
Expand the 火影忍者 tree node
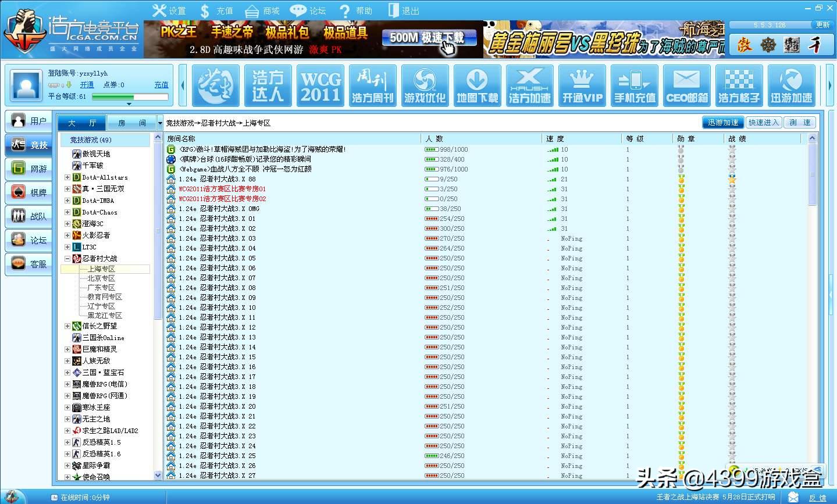pyautogui.click(x=67, y=235)
